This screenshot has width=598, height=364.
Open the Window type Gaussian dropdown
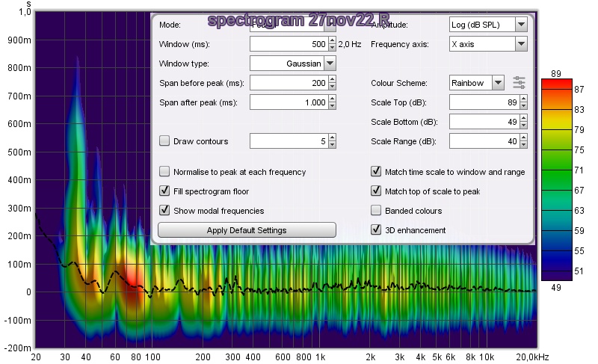tap(330, 64)
